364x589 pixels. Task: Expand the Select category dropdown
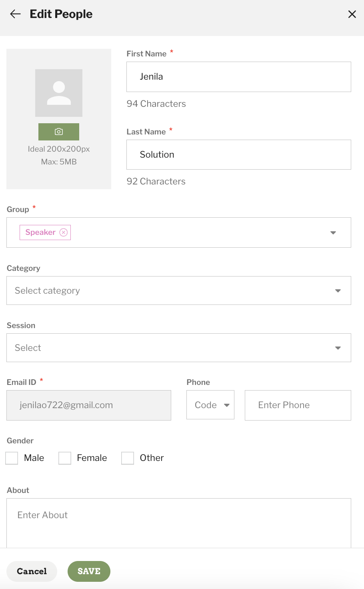179,290
